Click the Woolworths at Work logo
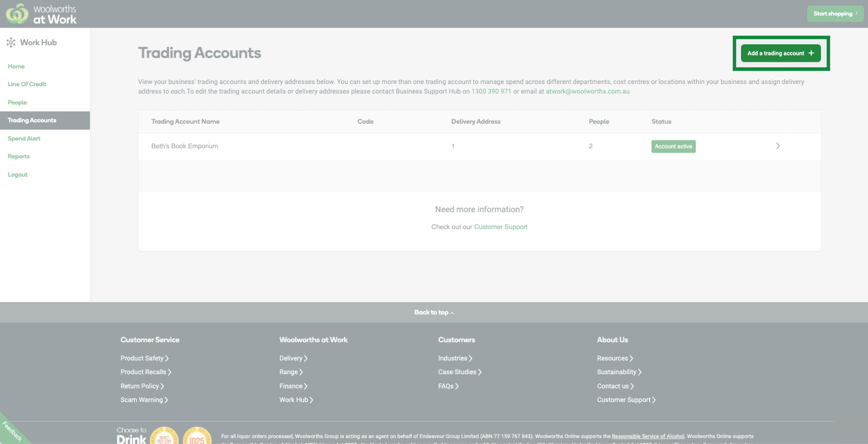Viewport: 868px width, 444px height. tap(41, 14)
